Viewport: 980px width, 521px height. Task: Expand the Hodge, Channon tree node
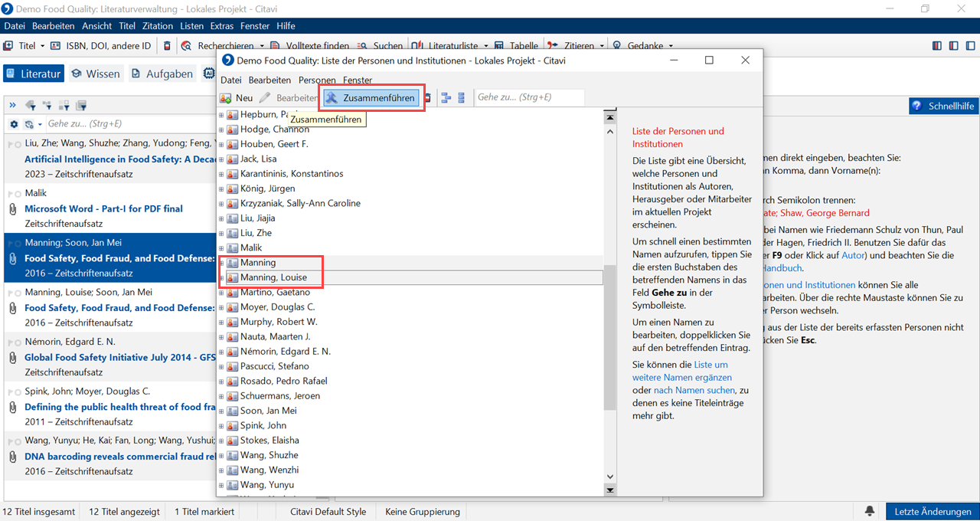[x=221, y=129]
